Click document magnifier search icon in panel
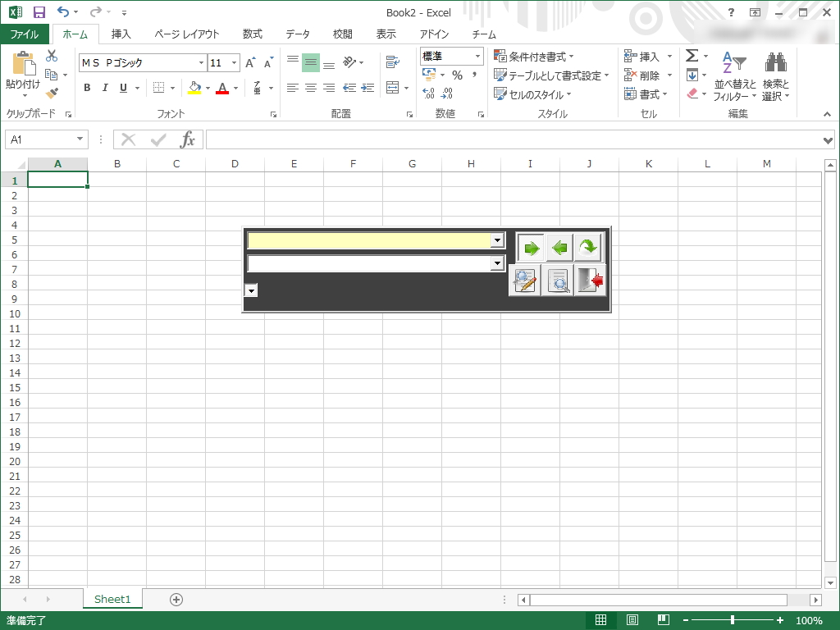Image resolution: width=840 pixels, height=630 pixels. [x=558, y=281]
